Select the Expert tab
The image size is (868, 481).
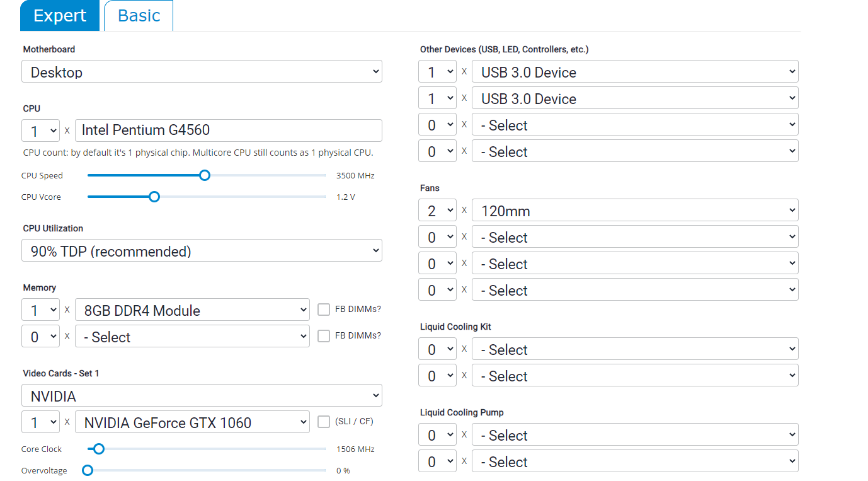60,16
